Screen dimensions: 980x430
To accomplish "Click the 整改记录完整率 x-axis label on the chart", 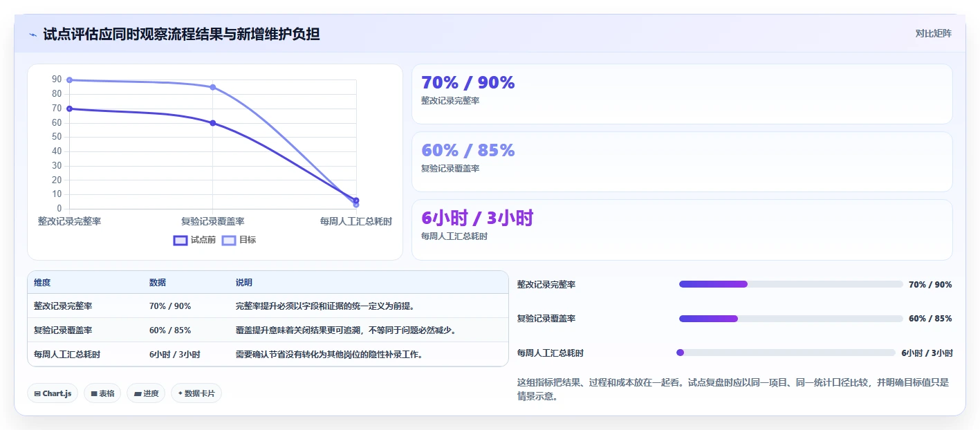I will pos(70,221).
